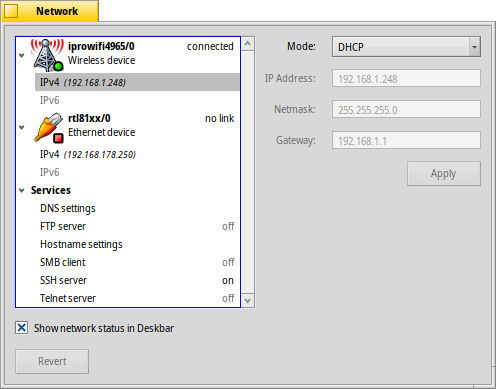The height and width of the screenshot is (389, 496).
Task: Click the Netmask field
Action: coord(406,109)
